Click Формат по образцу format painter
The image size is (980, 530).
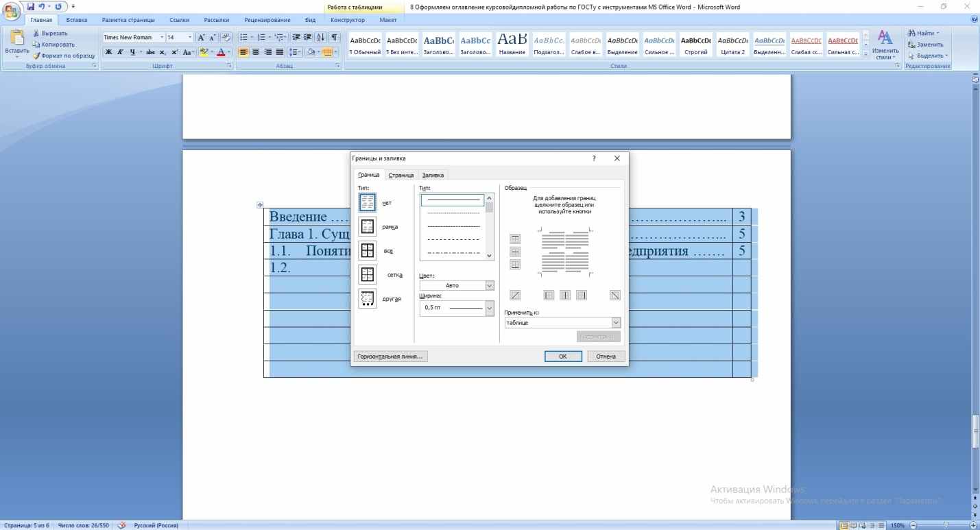[63, 55]
